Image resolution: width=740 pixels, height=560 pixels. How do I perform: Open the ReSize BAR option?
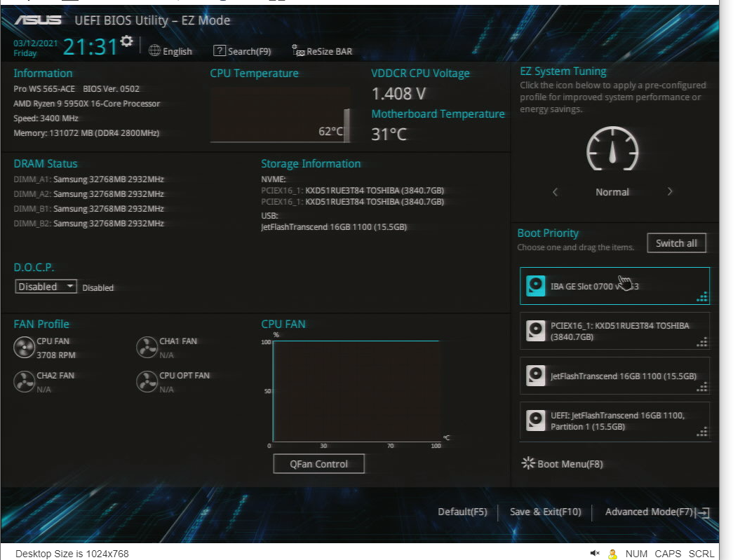click(x=322, y=51)
